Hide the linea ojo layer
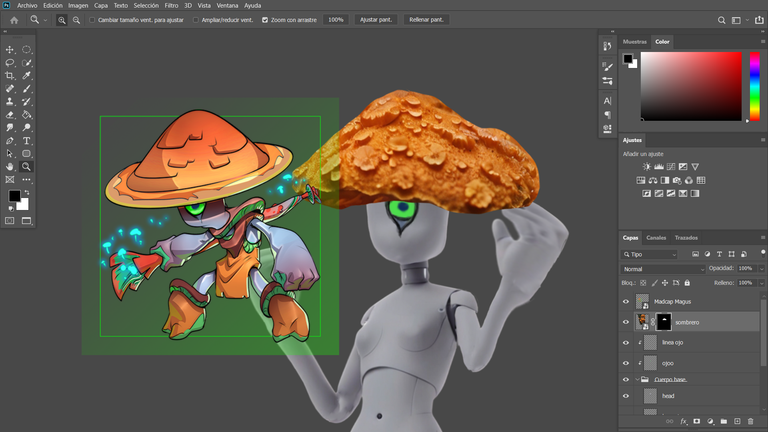The width and height of the screenshot is (768, 432). [x=625, y=343]
